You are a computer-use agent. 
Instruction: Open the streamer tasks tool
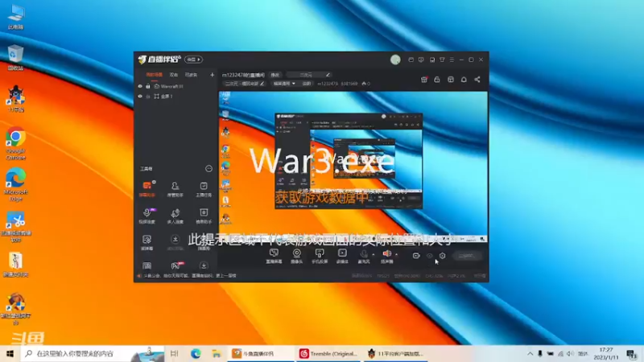204,189
